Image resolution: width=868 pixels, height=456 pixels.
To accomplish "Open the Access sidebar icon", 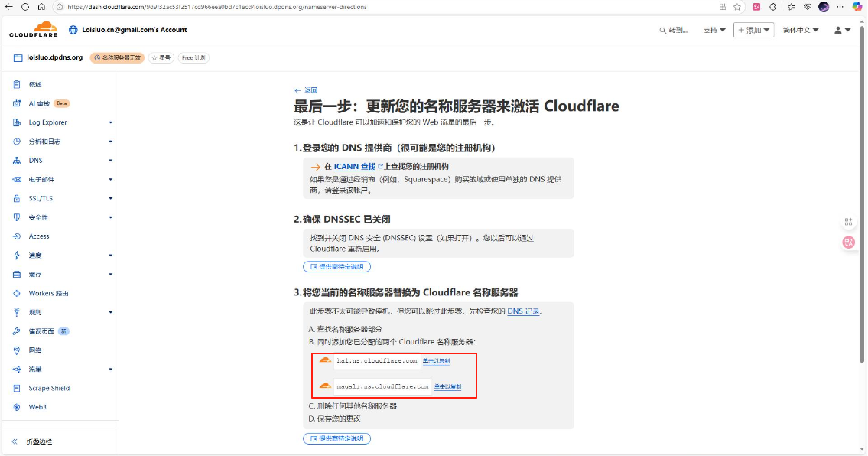I will 17,236.
